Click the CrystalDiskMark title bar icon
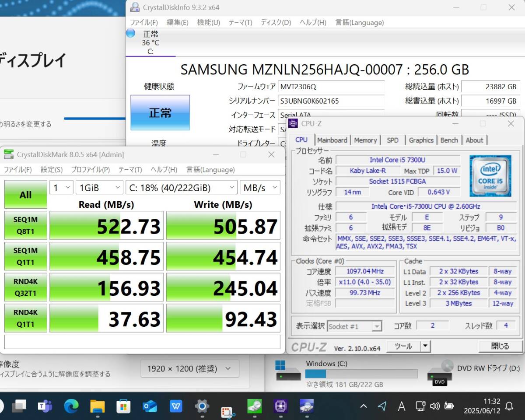Image resolution: width=525 pixels, height=420 pixels. point(8,154)
